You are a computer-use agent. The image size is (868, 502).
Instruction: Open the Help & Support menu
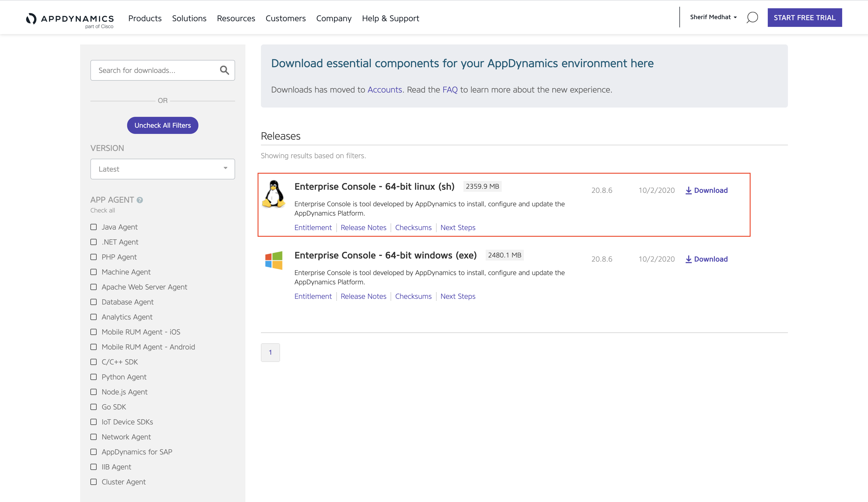click(x=390, y=18)
